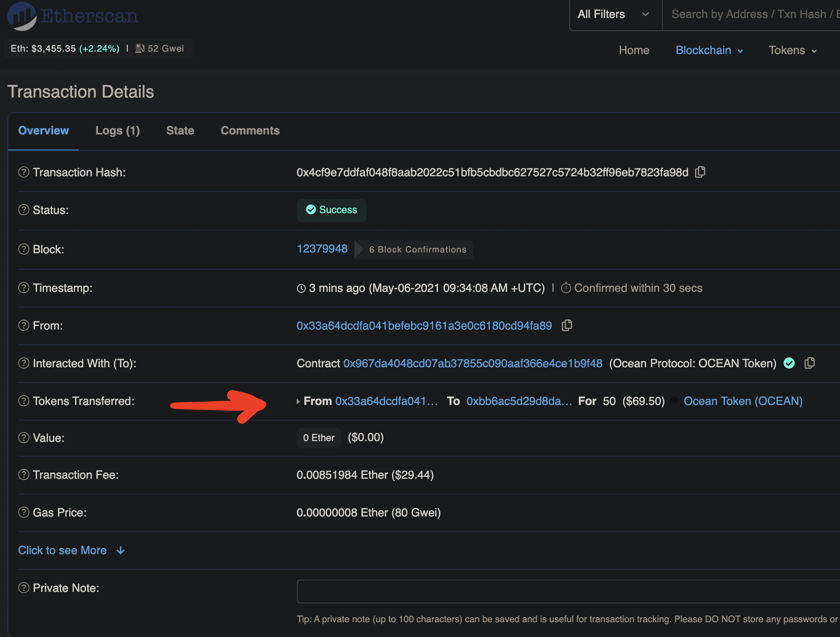Open Ocean Token (OCEAN) link

743,401
